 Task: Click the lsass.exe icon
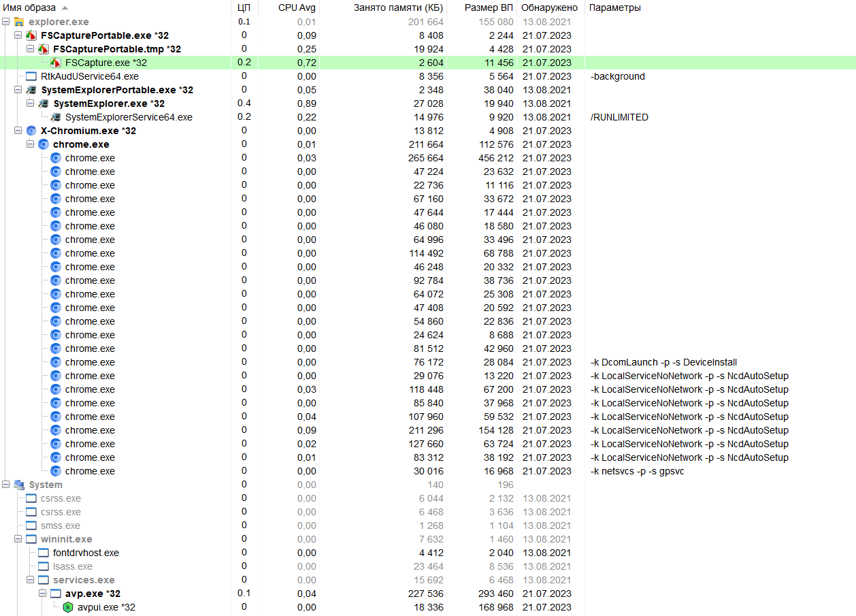[44, 566]
